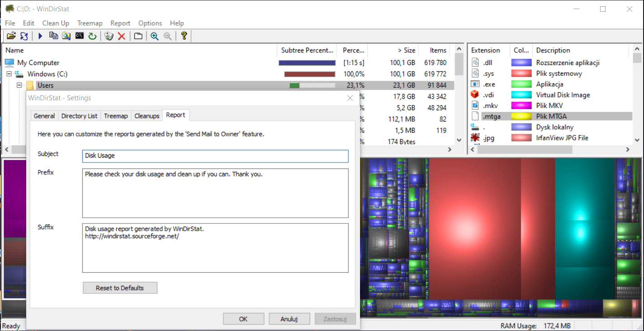Click the Windows (C:) drive icon
This screenshot has width=644, height=331.
19,74
